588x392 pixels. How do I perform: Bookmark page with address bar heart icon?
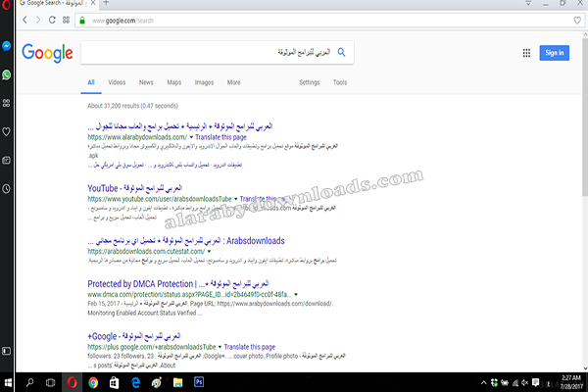coord(577,21)
